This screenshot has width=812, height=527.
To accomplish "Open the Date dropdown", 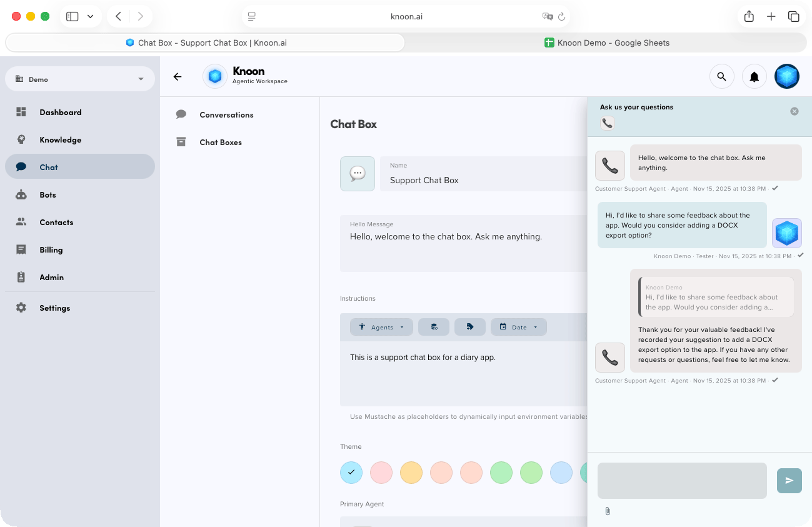I will [518, 326].
